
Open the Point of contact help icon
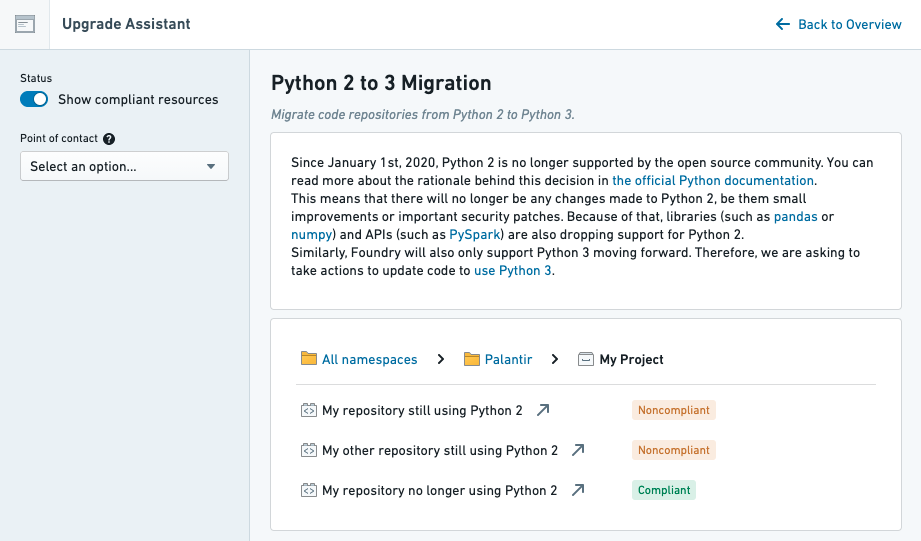pyautogui.click(x=109, y=139)
